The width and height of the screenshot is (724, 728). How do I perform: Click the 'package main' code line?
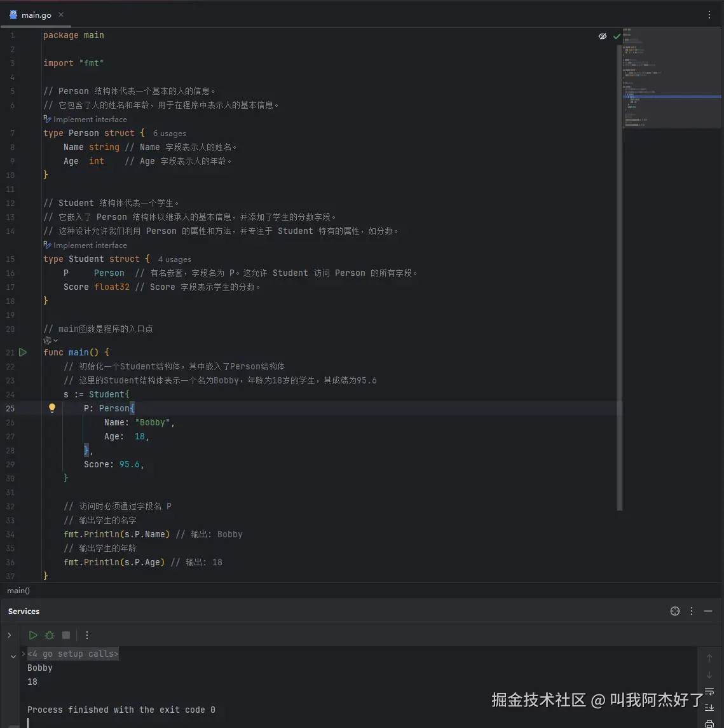click(73, 35)
